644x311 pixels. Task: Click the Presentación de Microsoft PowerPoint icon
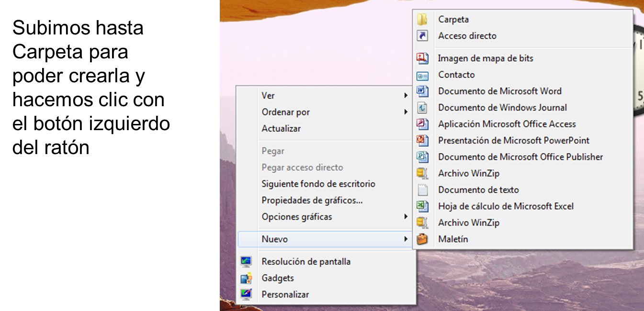(423, 140)
